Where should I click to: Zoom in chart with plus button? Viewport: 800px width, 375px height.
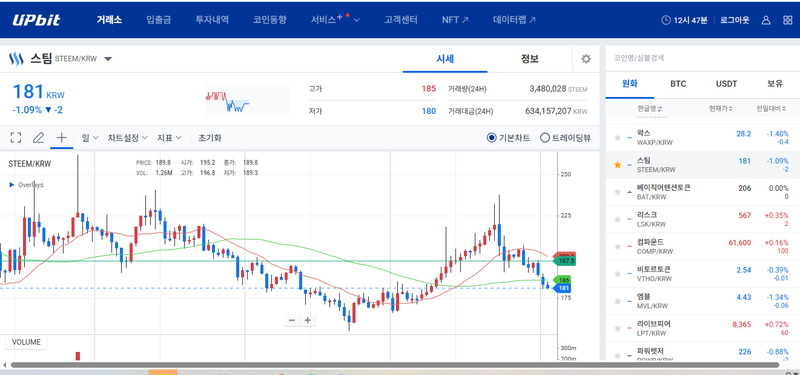tap(307, 320)
